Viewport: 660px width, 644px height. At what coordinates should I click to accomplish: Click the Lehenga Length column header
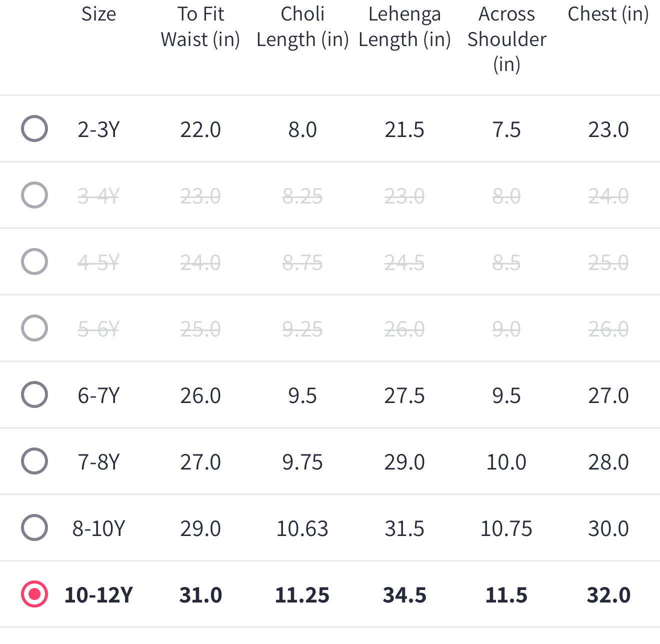coord(404,27)
